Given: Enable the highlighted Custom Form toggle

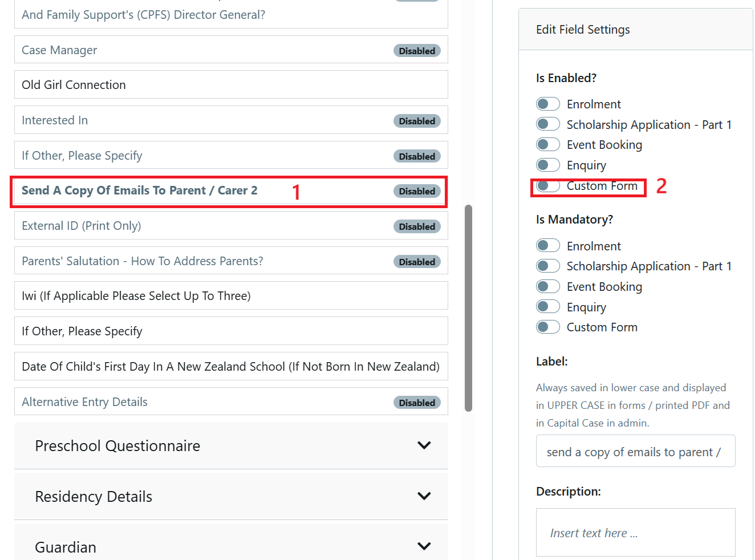Looking at the screenshot, I should click(547, 185).
